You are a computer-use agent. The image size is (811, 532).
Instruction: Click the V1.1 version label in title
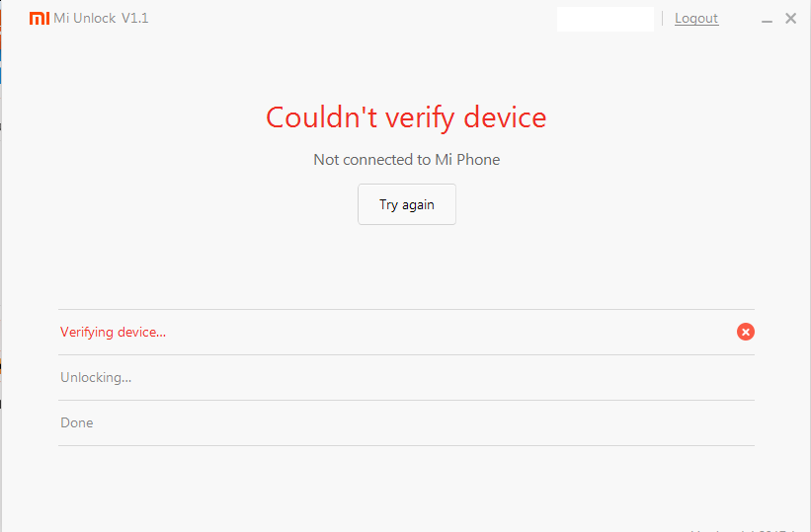(x=135, y=19)
